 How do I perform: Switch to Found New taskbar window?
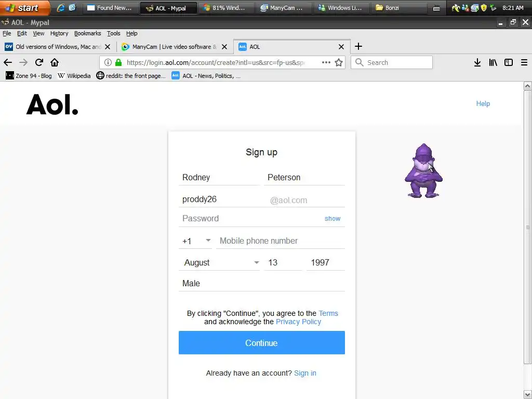[x=110, y=8]
